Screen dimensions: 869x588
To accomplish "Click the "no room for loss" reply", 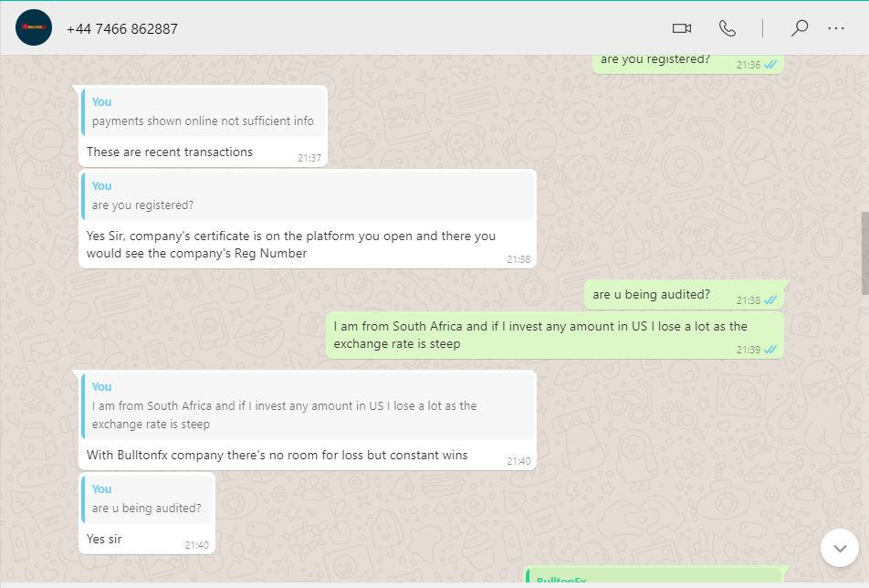I will 277,456.
